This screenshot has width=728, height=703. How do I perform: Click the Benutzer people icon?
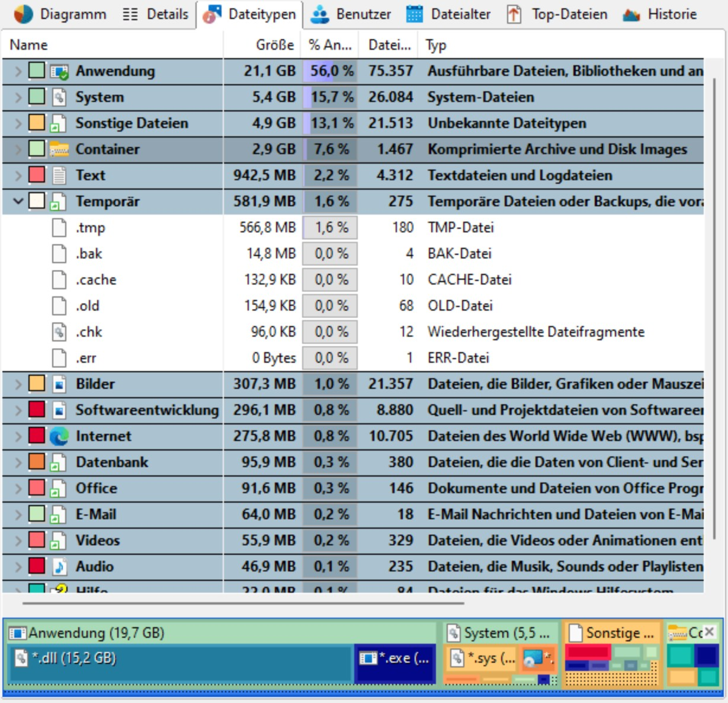320,14
